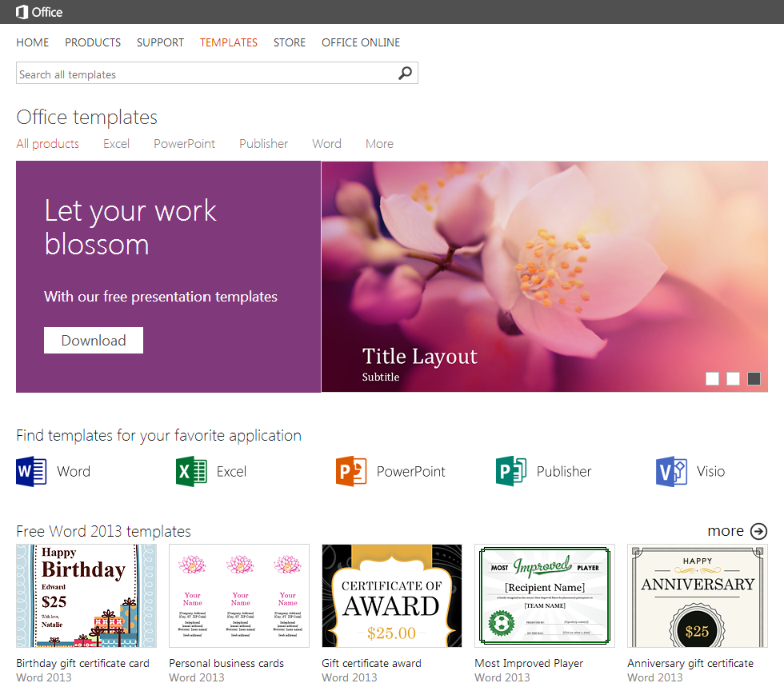Expand the More product filter
The image size is (784, 691).
pos(379,144)
